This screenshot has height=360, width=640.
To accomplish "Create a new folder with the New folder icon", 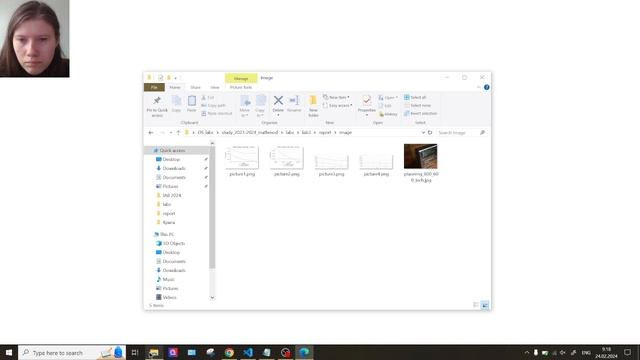I will (x=313, y=101).
